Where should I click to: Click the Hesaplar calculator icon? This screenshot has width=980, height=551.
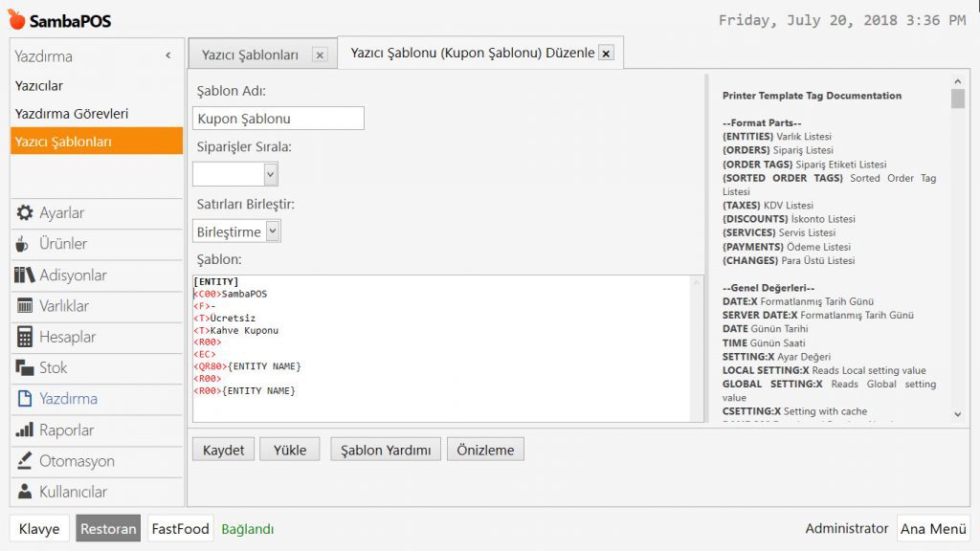tap(25, 337)
